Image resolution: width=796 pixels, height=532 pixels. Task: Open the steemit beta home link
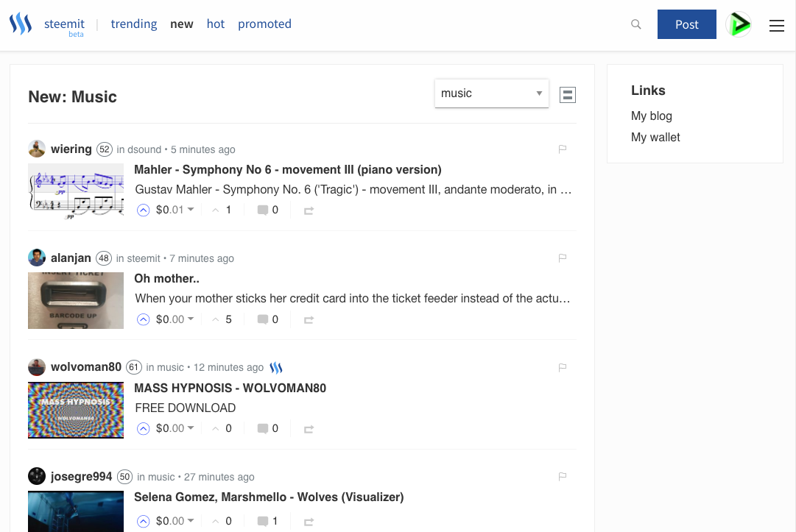coord(65,26)
